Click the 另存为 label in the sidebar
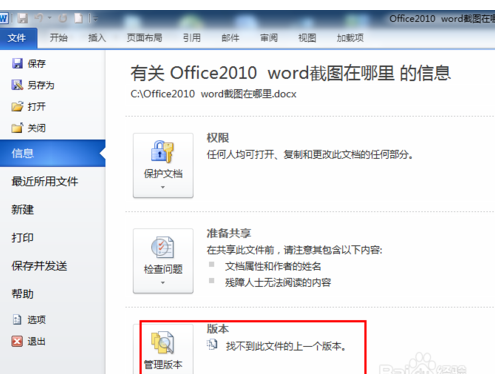 click(x=41, y=85)
